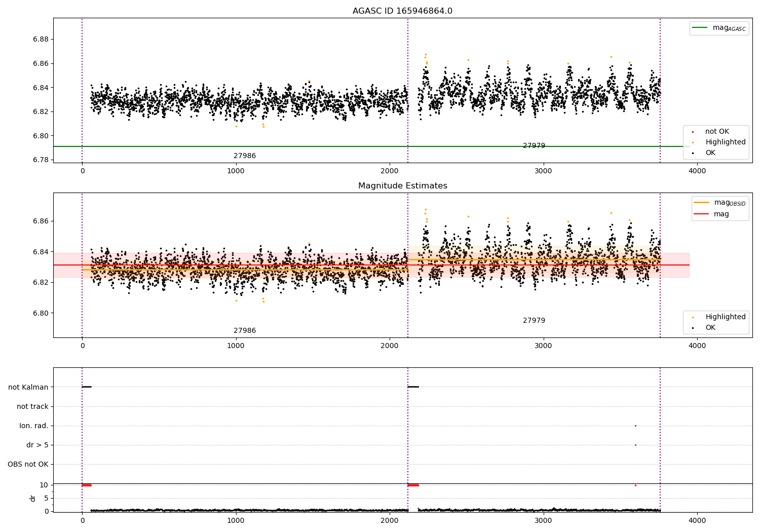
Task: Click the 3000 x-axis tick of the Magnitude Estimates plot
Action: tap(544, 346)
